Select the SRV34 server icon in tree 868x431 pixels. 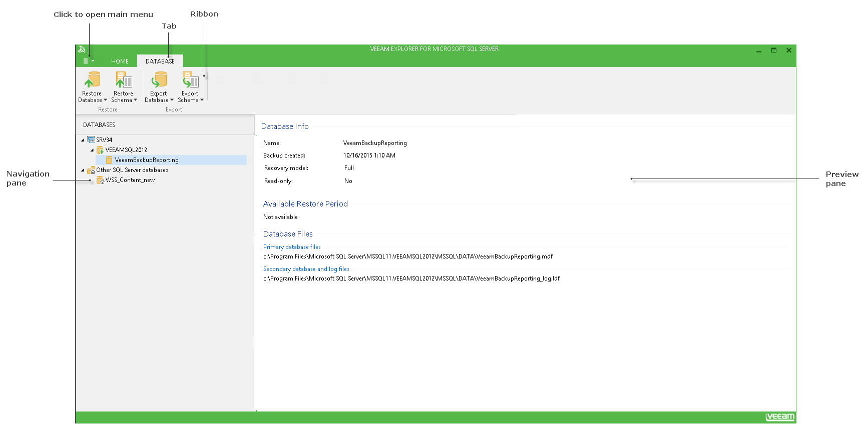coord(91,139)
